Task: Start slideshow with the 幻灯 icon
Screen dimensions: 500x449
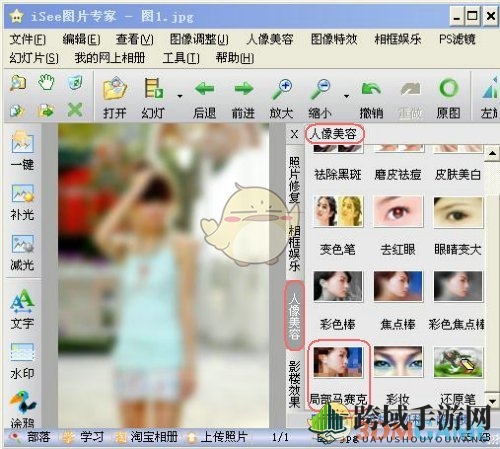Action: pos(154,89)
